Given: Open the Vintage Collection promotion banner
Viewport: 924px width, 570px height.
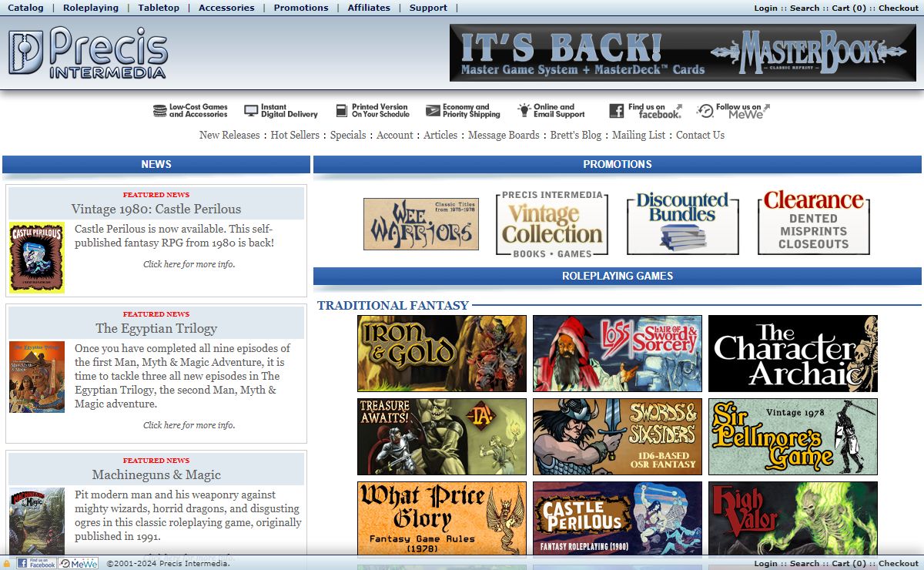Looking at the screenshot, I should [552, 224].
